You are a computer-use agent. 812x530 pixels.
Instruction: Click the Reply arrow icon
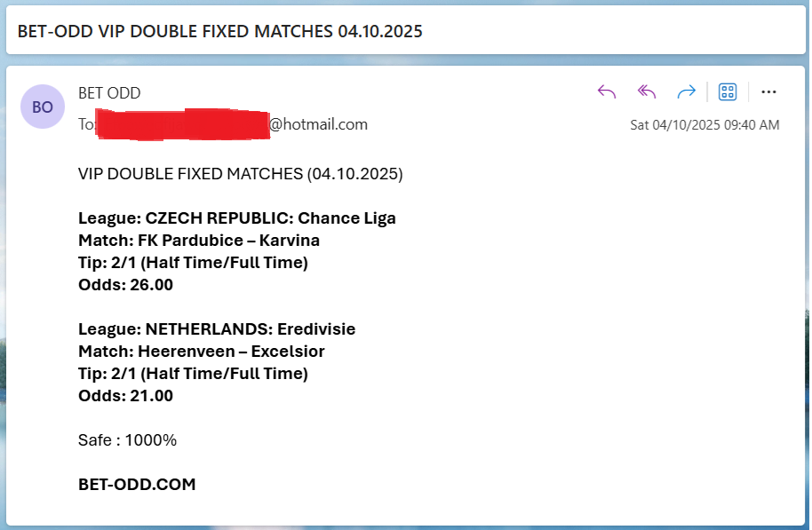pyautogui.click(x=607, y=92)
